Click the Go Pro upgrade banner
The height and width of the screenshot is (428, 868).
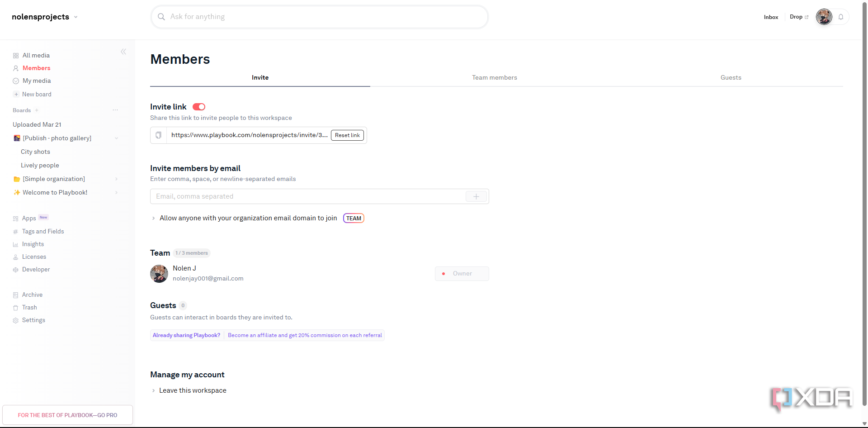point(67,415)
